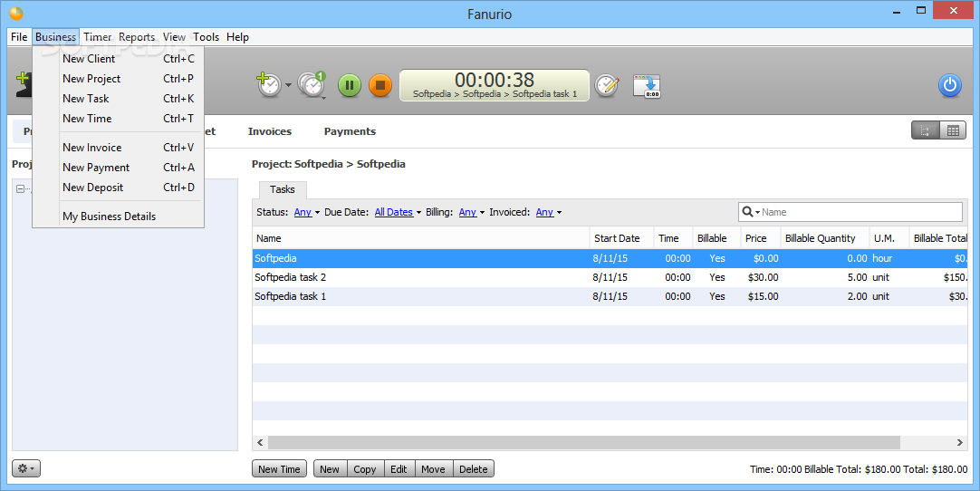Switch to tree view layout
Viewport: 980px width, 491px height.
[x=925, y=130]
